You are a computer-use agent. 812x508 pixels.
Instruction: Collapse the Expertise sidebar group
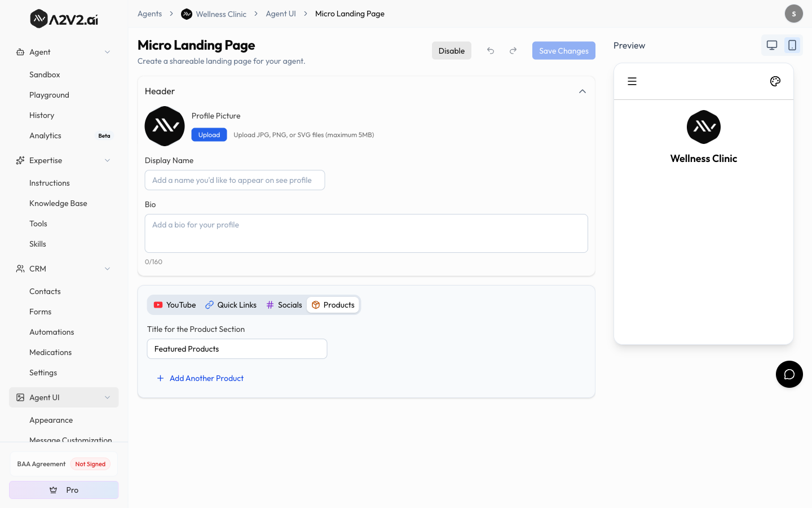tap(107, 160)
